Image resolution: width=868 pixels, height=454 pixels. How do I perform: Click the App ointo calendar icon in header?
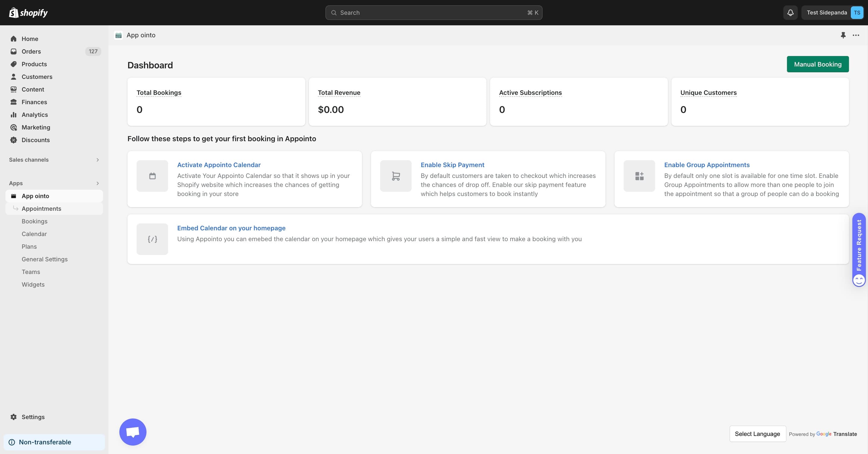(x=118, y=35)
